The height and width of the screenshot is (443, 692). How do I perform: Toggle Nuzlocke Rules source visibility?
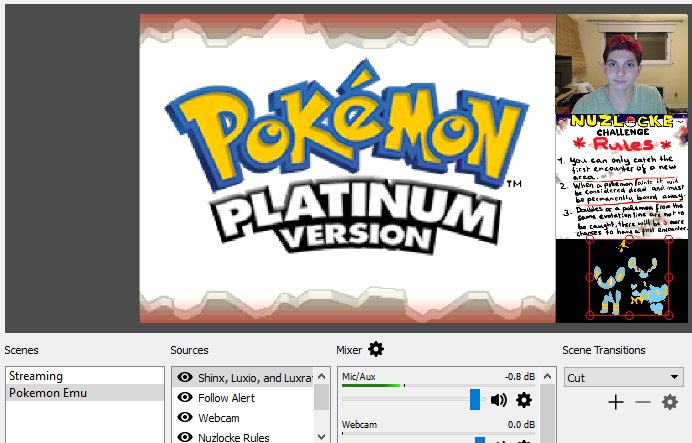[x=185, y=437]
